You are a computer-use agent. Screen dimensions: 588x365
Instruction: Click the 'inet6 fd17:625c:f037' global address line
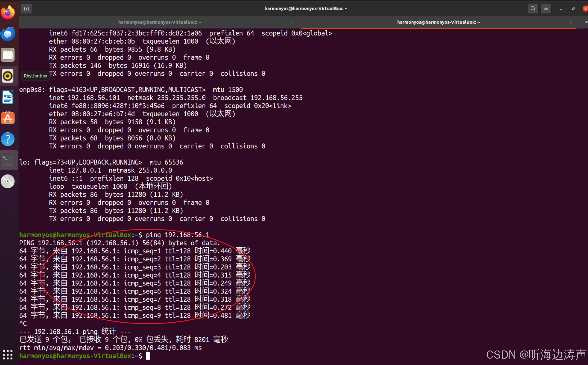tap(191, 33)
